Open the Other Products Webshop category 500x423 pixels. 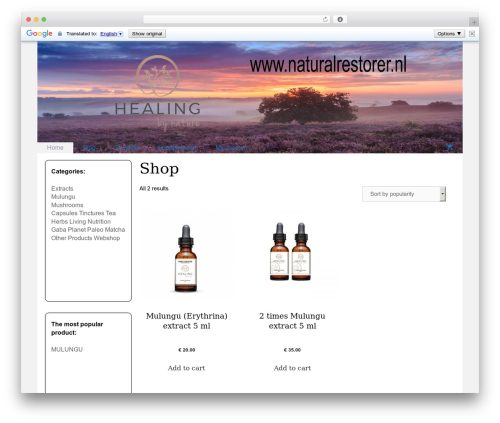tap(85, 238)
